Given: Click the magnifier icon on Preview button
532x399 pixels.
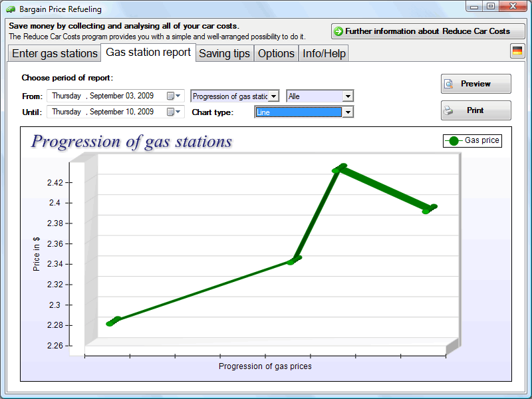Looking at the screenshot, I should pyautogui.click(x=449, y=84).
